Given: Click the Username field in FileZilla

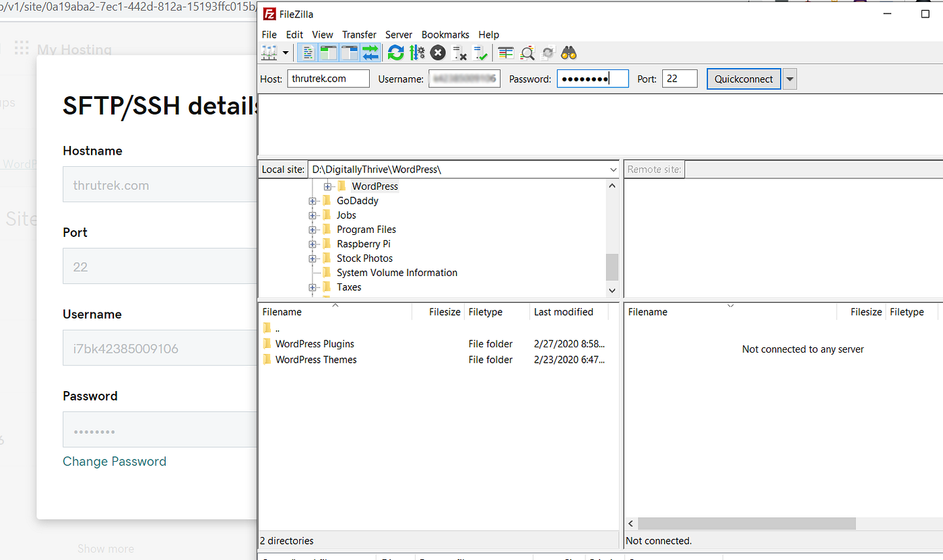Looking at the screenshot, I should pyautogui.click(x=464, y=79).
